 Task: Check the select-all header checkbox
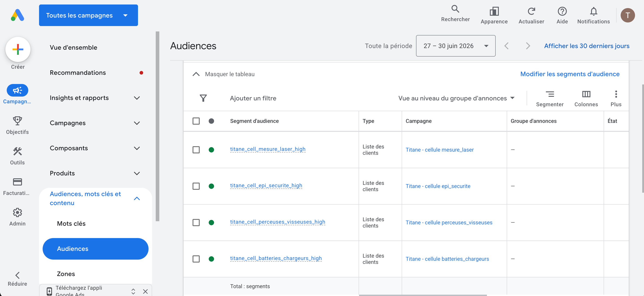pyautogui.click(x=196, y=121)
